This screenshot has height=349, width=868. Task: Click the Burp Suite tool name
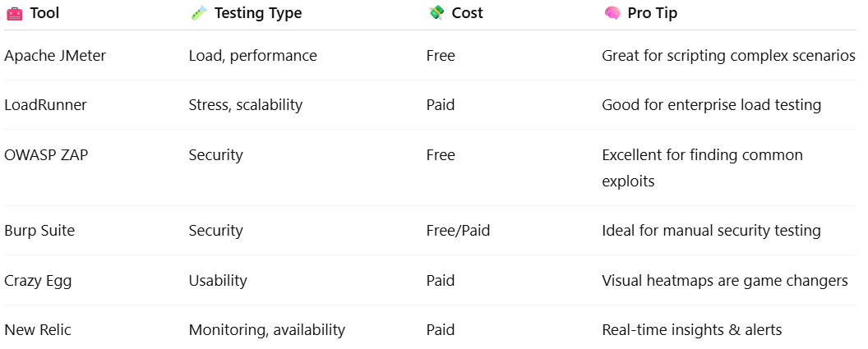[x=39, y=230]
